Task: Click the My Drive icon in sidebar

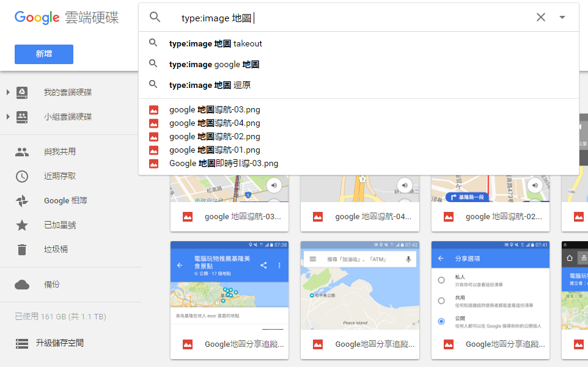Action: tap(22, 92)
